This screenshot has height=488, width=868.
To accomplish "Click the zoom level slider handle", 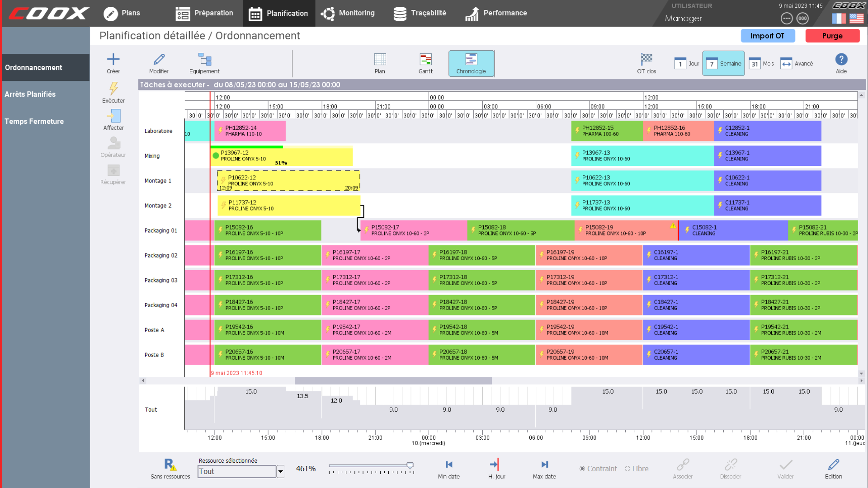I will pyautogui.click(x=410, y=465).
